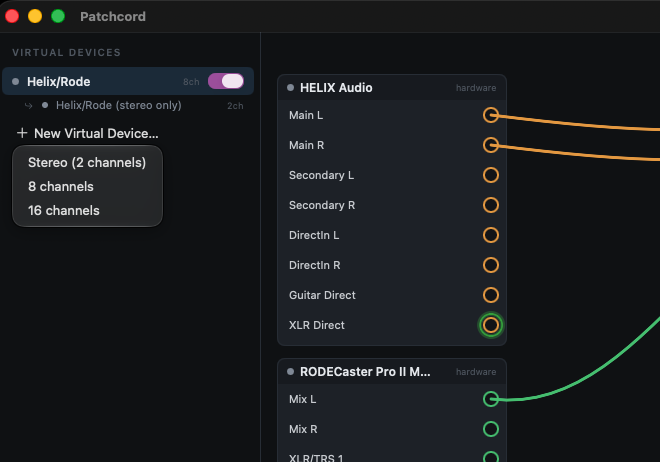Viewport: 660px width, 462px height.
Task: Zoom the Patchcord window with green button
Action: pyautogui.click(x=58, y=16)
